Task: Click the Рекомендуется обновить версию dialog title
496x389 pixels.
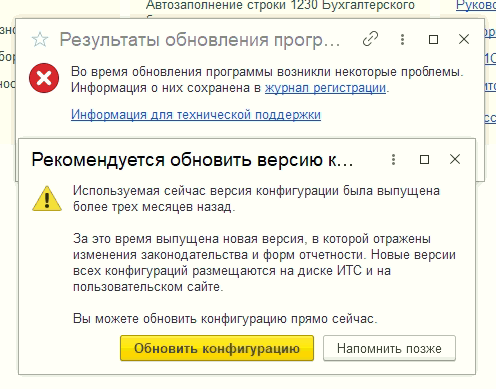Action: 192,160
